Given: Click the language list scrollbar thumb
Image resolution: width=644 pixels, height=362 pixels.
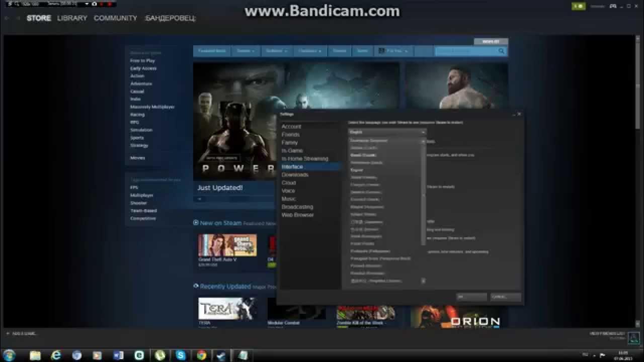Looking at the screenshot, I should [x=423, y=195].
